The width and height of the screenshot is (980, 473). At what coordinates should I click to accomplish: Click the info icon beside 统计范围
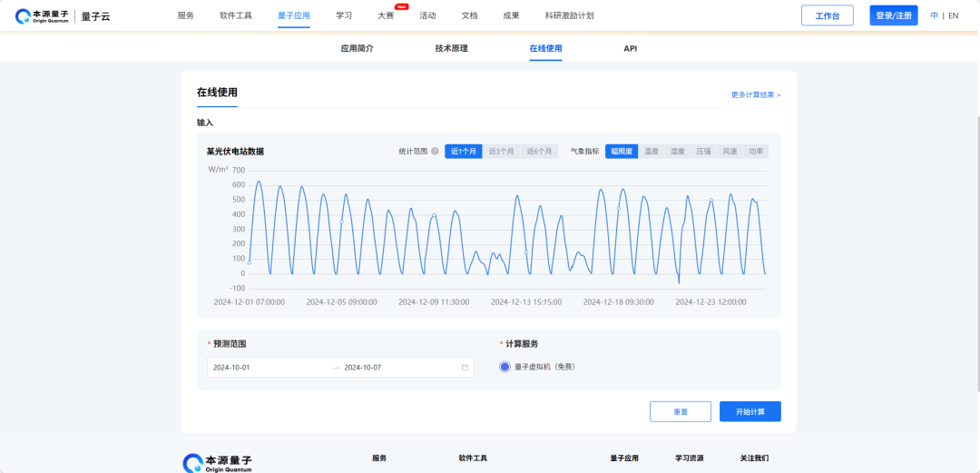pos(435,152)
